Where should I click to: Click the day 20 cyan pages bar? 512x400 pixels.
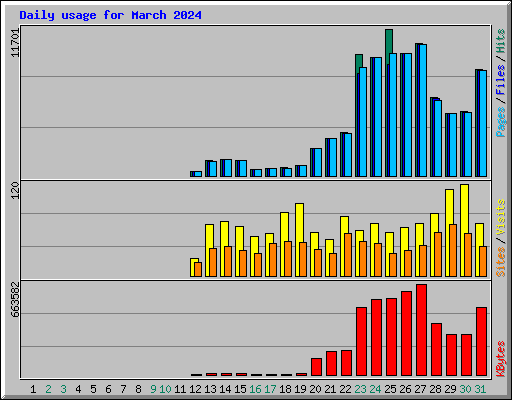(x=318, y=162)
